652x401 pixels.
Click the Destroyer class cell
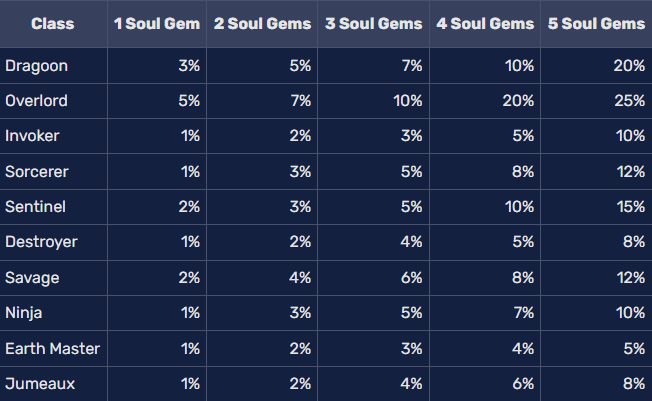[x=41, y=241]
